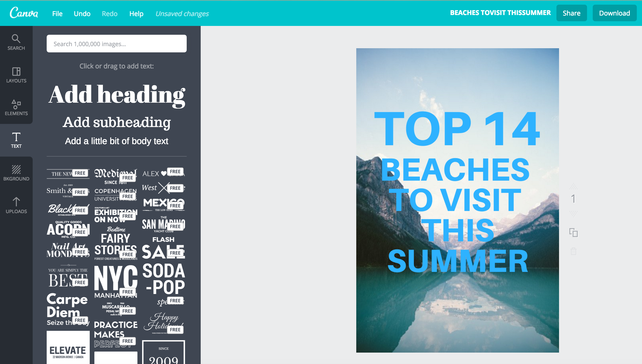The width and height of the screenshot is (642, 364).
Task: Open the File menu
Action: 57,13
